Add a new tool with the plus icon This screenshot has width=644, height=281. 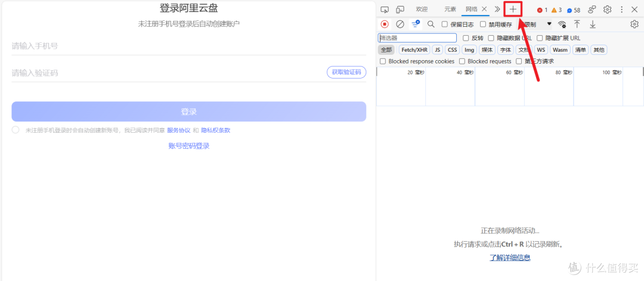(x=513, y=10)
